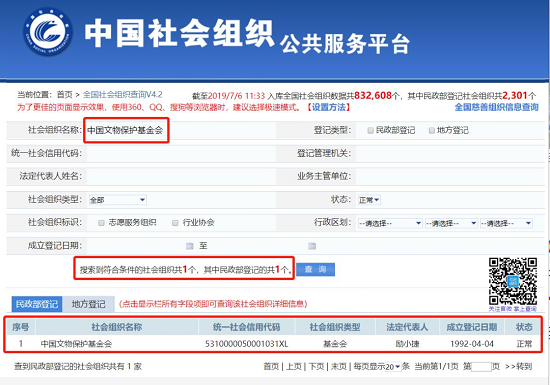Open the start date calendar picker icon

pos(190,246)
